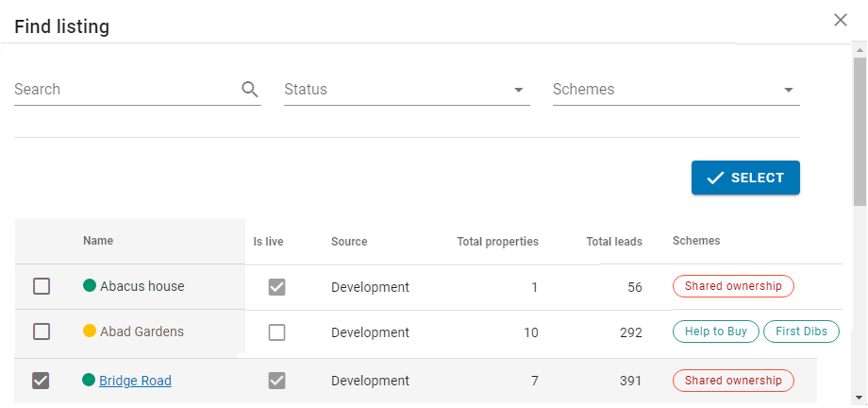The image size is (868, 408).
Task: Click the SELECT button
Action: coord(745,178)
